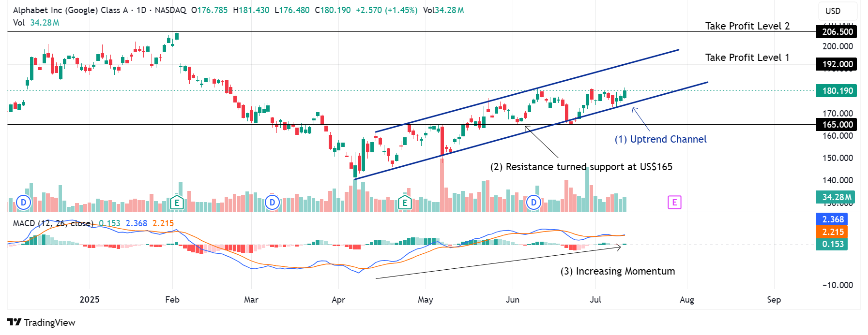Click the C180.190 close value
The width and height of the screenshot is (868, 335).
click(333, 10)
